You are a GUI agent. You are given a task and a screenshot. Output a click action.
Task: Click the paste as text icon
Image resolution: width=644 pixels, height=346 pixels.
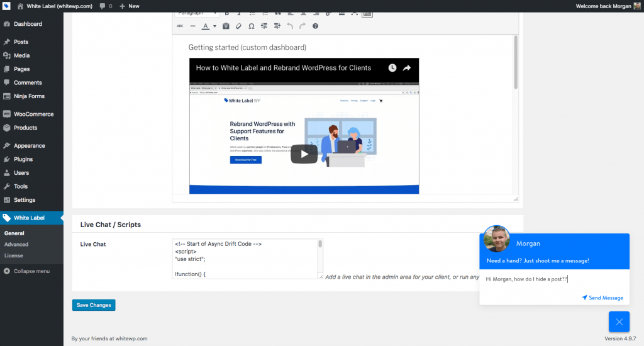[226, 26]
